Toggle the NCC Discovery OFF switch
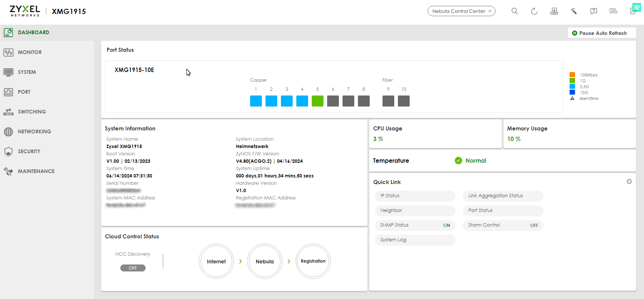 (x=133, y=268)
